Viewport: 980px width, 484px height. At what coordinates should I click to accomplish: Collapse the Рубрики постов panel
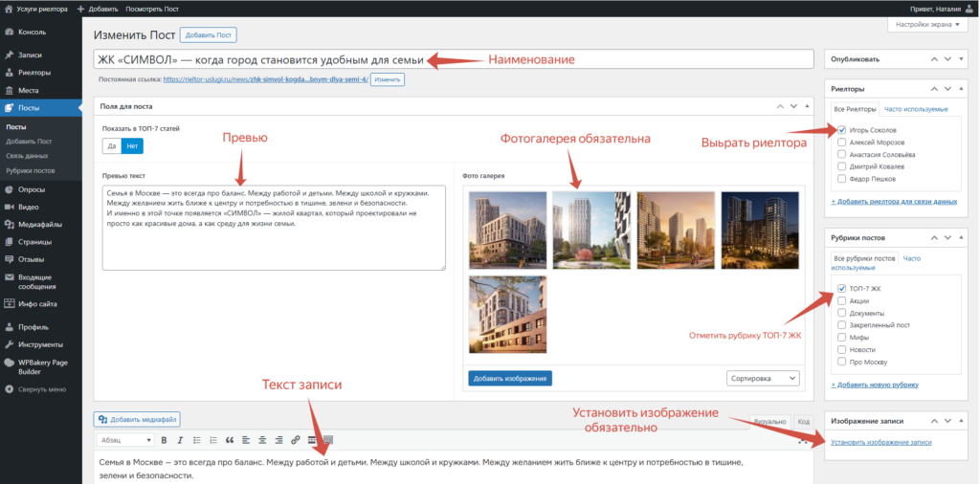click(961, 238)
